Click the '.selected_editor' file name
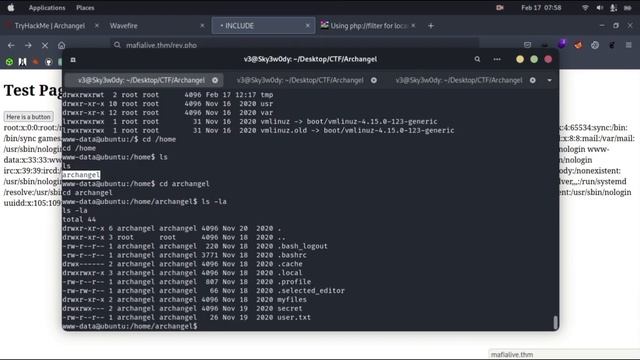The image size is (640, 360). coord(311,291)
